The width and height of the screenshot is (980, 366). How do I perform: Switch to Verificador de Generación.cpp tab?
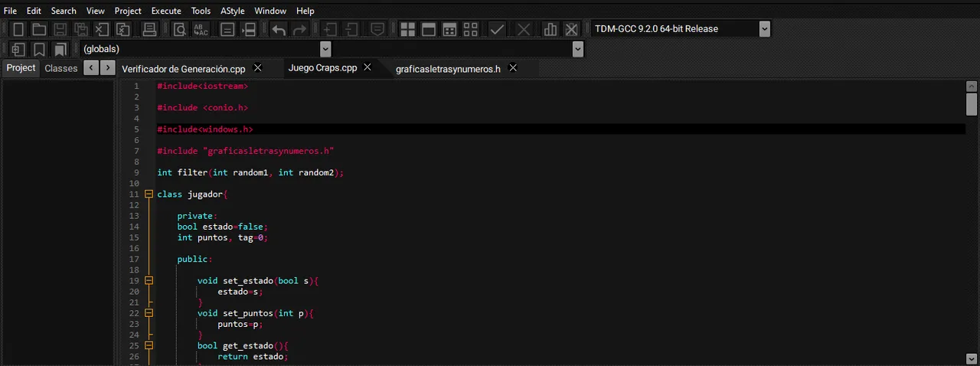tap(184, 68)
